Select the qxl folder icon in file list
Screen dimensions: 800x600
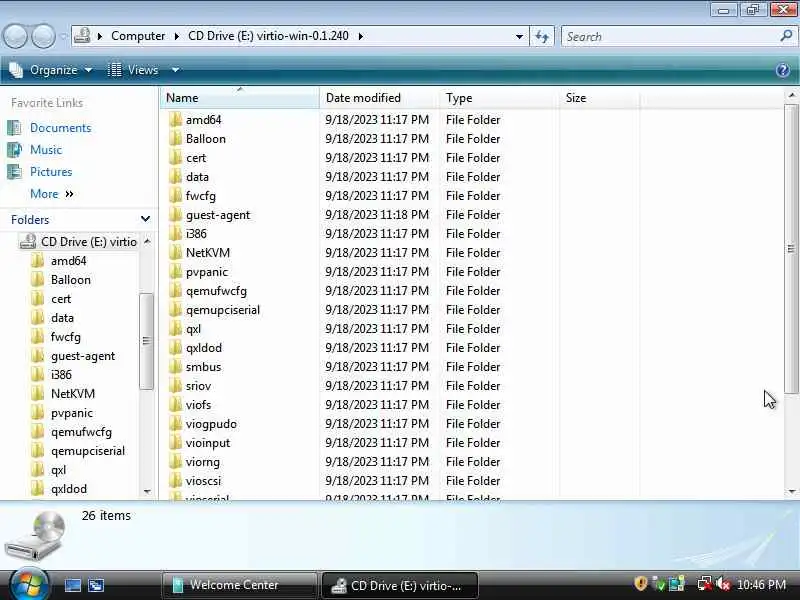(176, 329)
